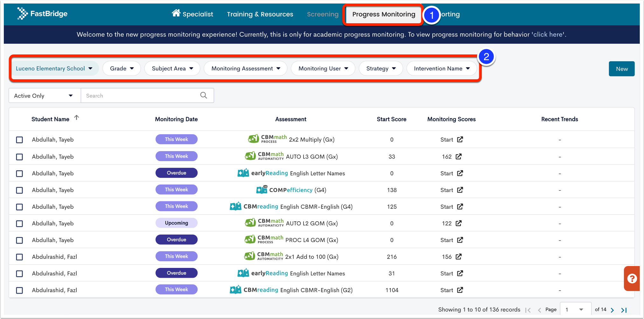Check the box for AUTO L2 GOM row
Image resolution: width=644 pixels, height=319 pixels.
tap(19, 224)
